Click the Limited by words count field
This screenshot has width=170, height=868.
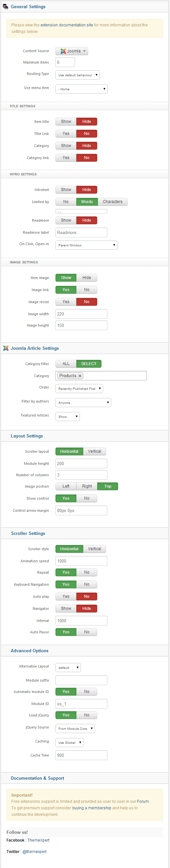click(81, 212)
